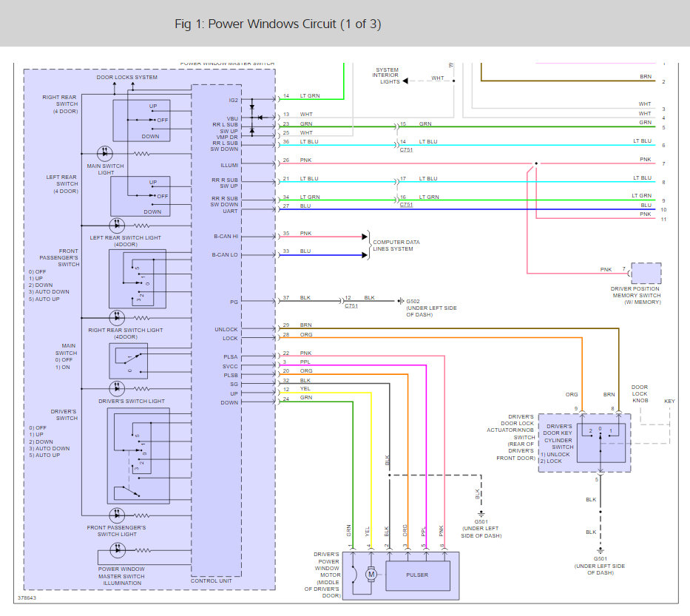Click the arrowhead of pin 35 PNK wire
Viewport: 690px width, 616px height.
[365, 237]
